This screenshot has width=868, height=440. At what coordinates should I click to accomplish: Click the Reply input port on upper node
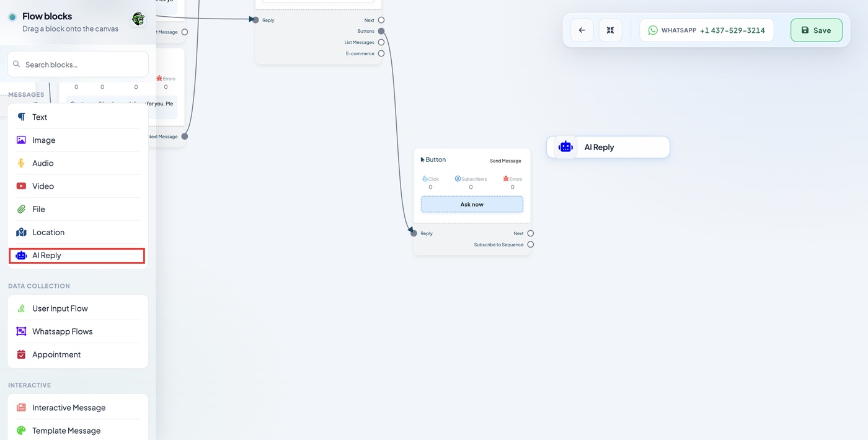[x=255, y=20]
